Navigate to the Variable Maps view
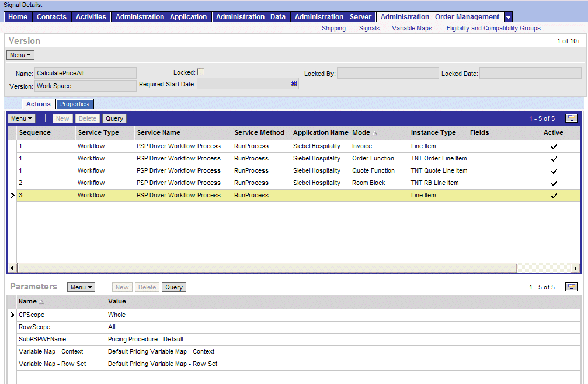Screen dimensions: 588x384 tap(411, 27)
